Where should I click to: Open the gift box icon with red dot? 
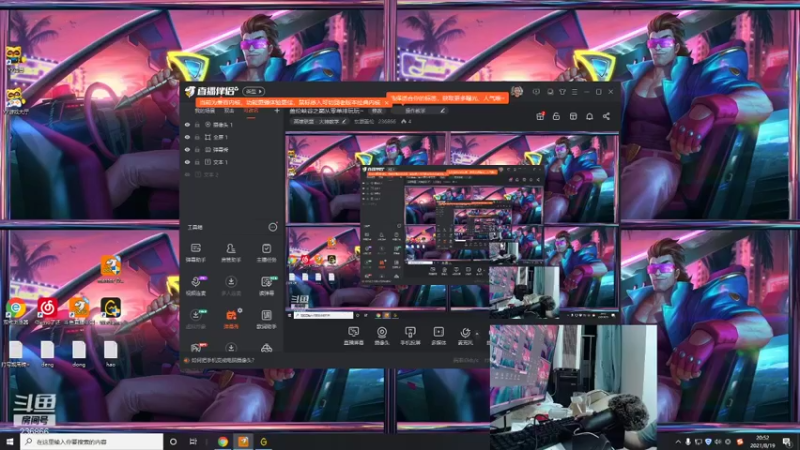click(x=540, y=116)
